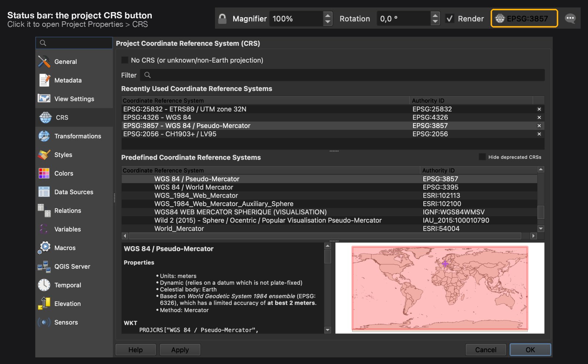Toggle the magnifier lock icon
This screenshot has height=364, width=588.
[x=222, y=18]
